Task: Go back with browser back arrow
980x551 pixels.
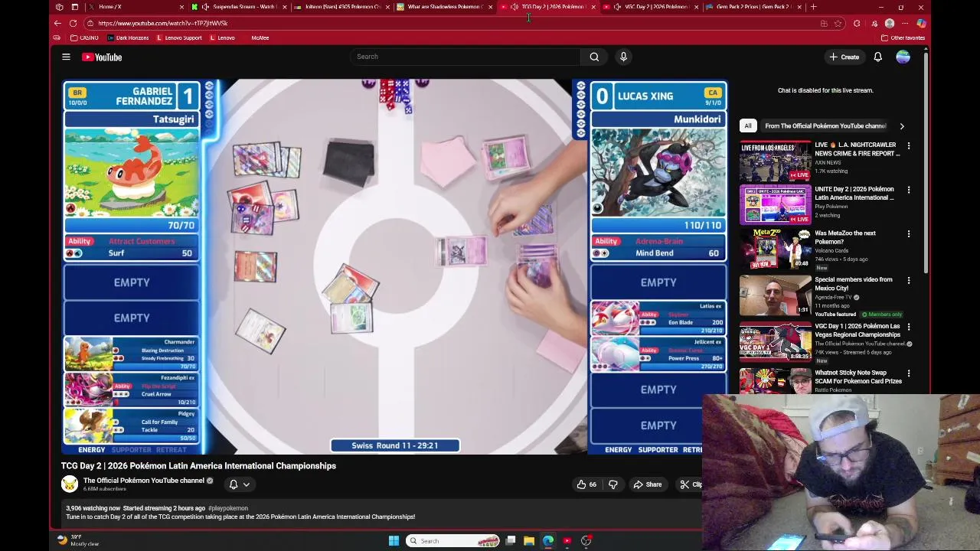Action: (57, 23)
